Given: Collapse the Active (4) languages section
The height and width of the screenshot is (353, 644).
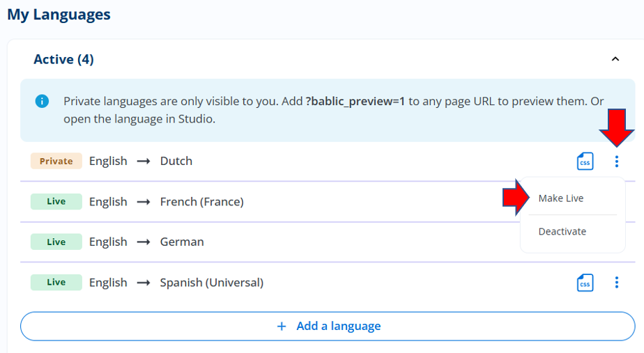Looking at the screenshot, I should click(x=615, y=59).
